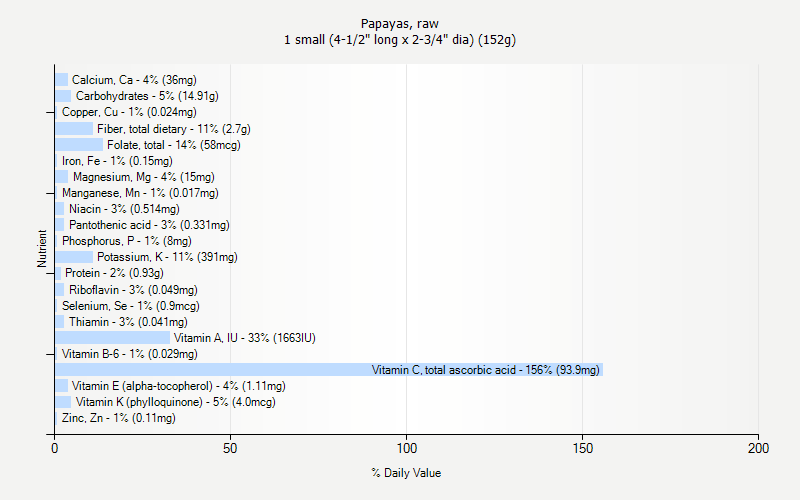Click the Vitamin C total ascorbic acid bar
800x500 pixels.
pos(329,370)
